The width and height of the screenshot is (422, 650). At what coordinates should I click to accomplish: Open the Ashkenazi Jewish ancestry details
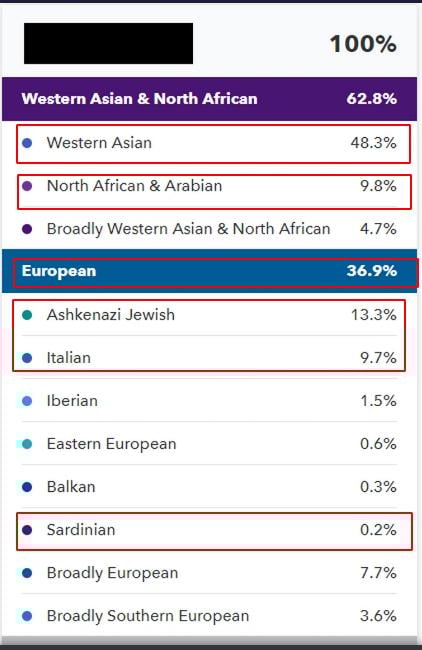click(x=209, y=315)
